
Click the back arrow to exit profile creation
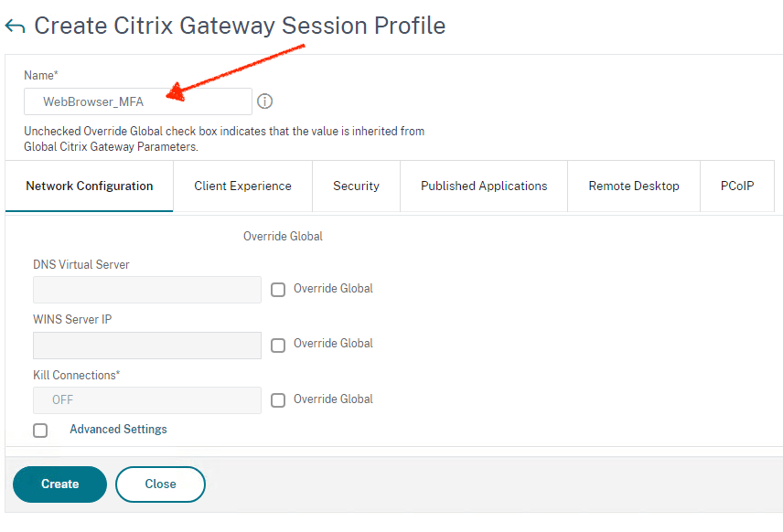click(x=16, y=26)
